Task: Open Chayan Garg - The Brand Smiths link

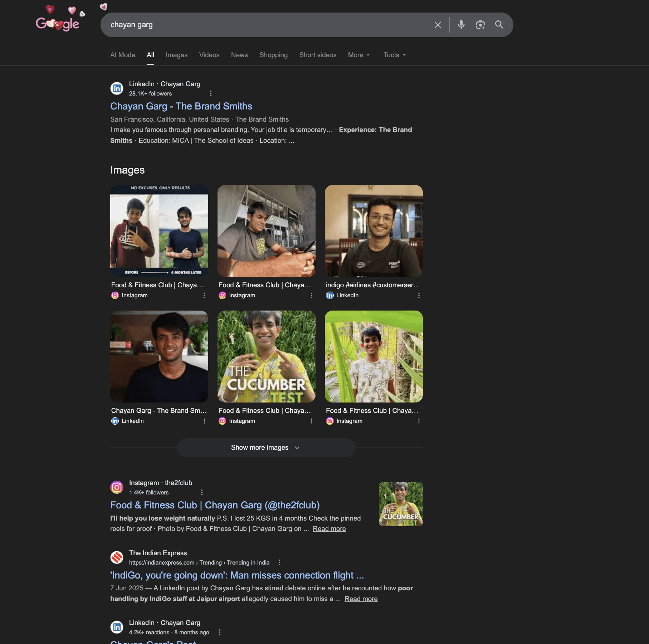Action: (x=181, y=106)
